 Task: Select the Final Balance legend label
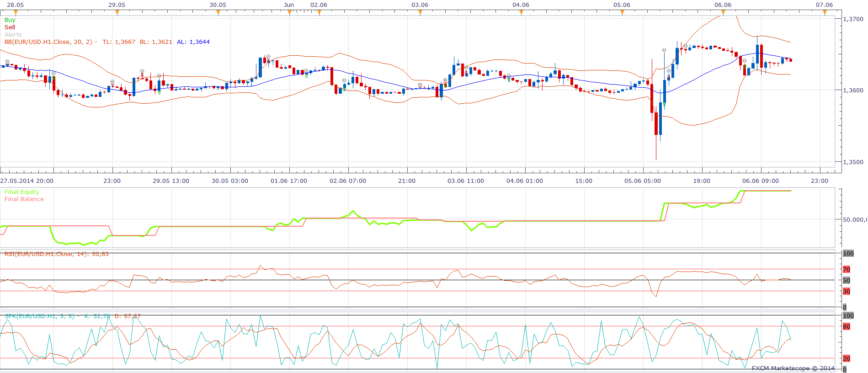tap(24, 199)
